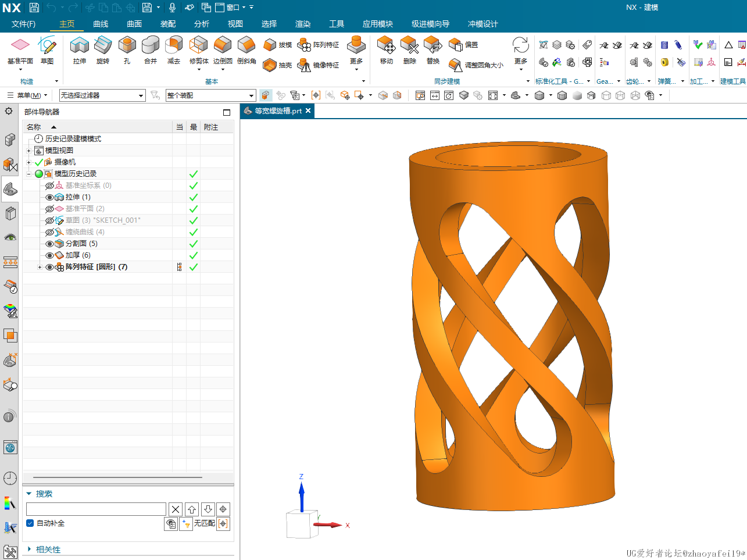Switch to the 曲线 ribbon tab
This screenshot has width=747, height=560.
[101, 24]
